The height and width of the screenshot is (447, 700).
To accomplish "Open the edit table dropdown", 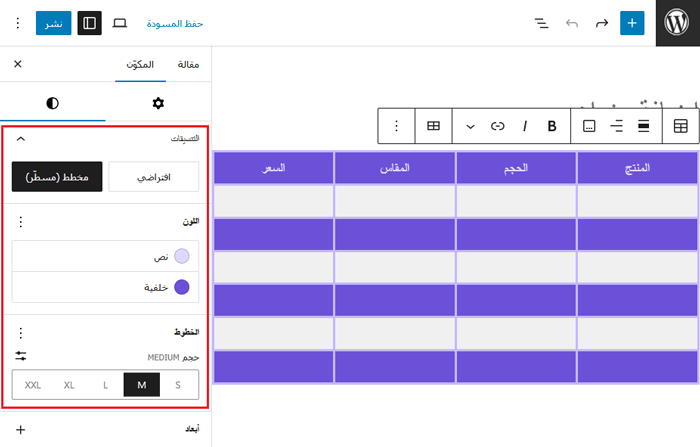I will point(433,126).
